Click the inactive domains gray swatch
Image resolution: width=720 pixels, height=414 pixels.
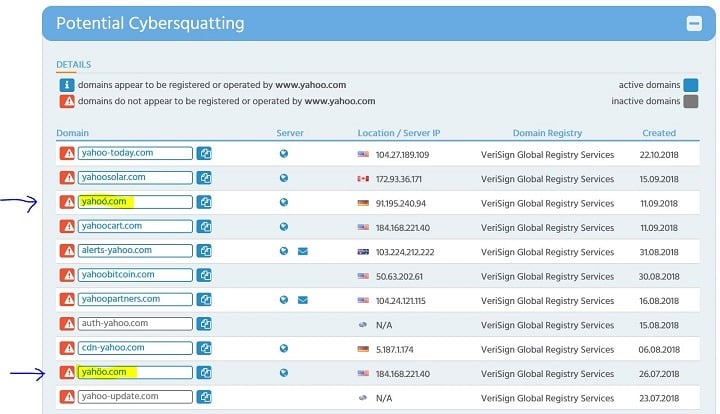point(690,101)
